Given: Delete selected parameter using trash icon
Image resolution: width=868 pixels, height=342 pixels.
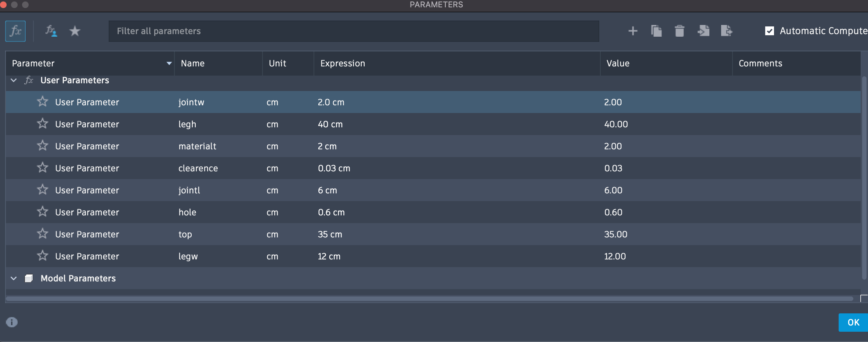Looking at the screenshot, I should tap(679, 31).
